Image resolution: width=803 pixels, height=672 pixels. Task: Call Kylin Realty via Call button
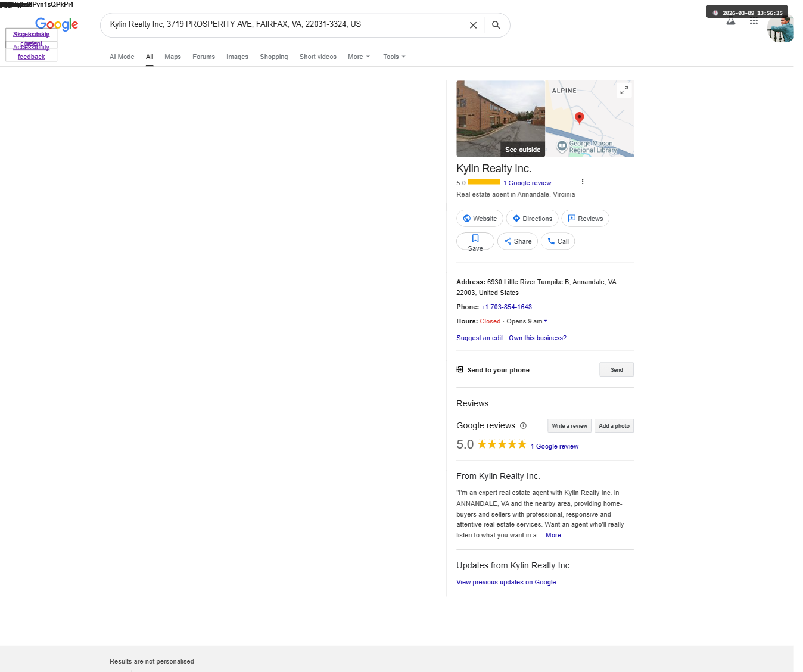[558, 241]
